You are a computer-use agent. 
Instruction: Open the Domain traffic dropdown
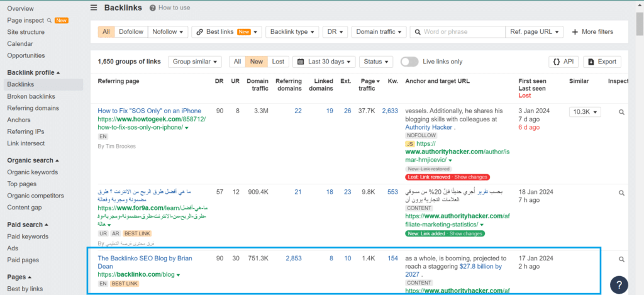pos(379,32)
